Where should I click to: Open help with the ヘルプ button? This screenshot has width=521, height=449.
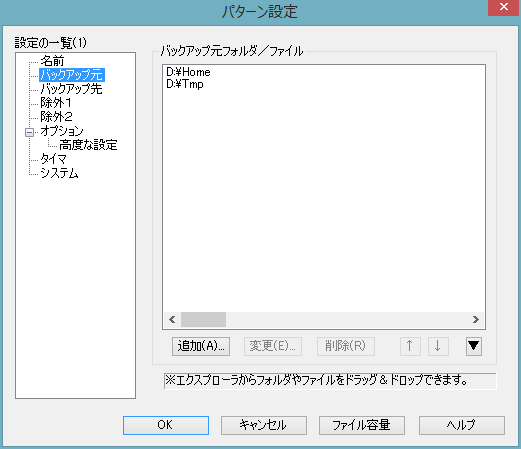(x=462, y=425)
